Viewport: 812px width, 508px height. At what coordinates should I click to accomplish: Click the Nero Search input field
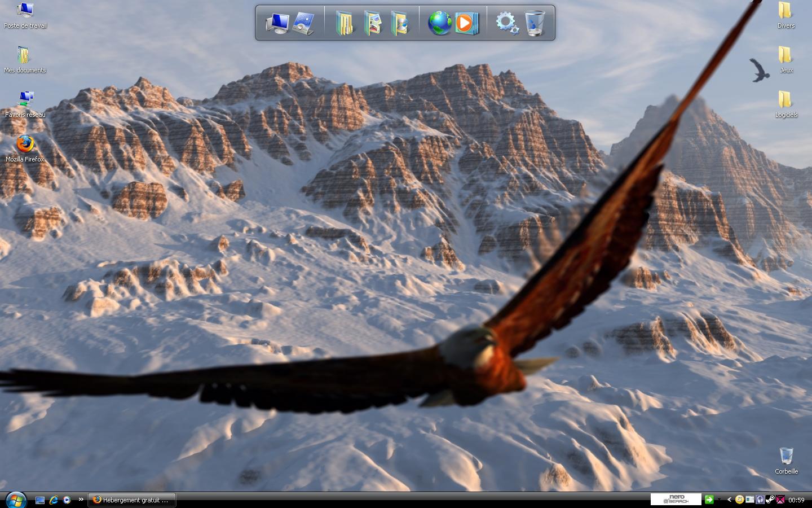coord(676,500)
